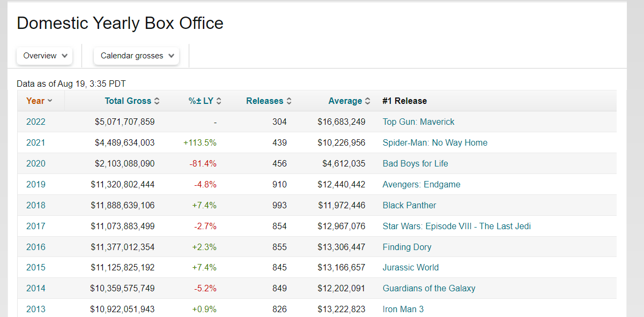Open the Jurassic World link

[411, 267]
